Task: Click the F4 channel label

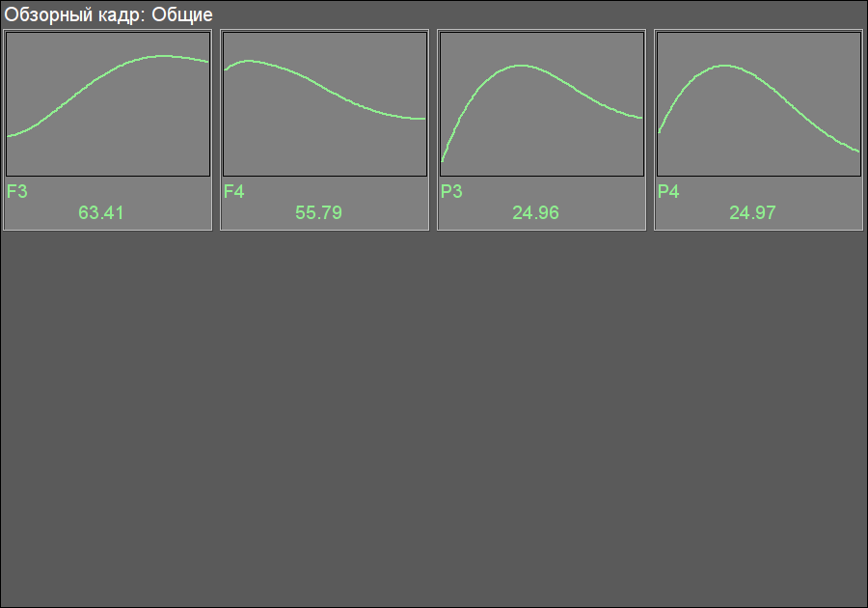Action: [x=233, y=192]
